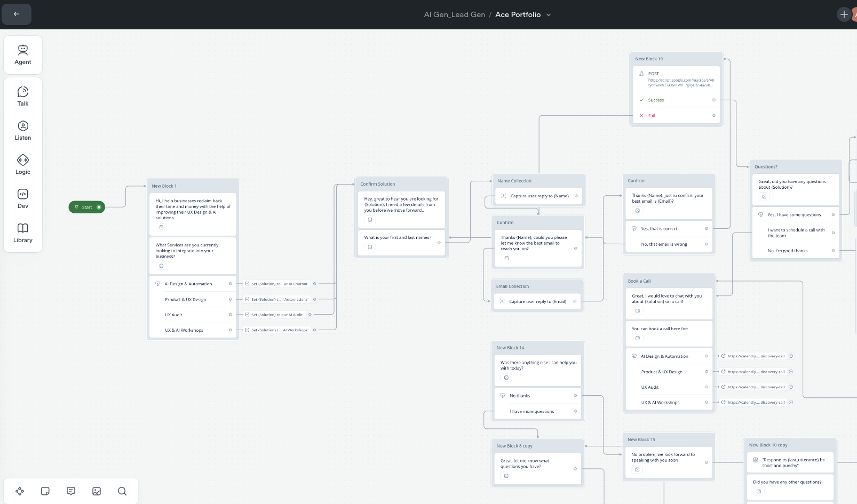Viewport: 857px width, 504px height.
Task: Select the Talk step category
Action: (22, 97)
